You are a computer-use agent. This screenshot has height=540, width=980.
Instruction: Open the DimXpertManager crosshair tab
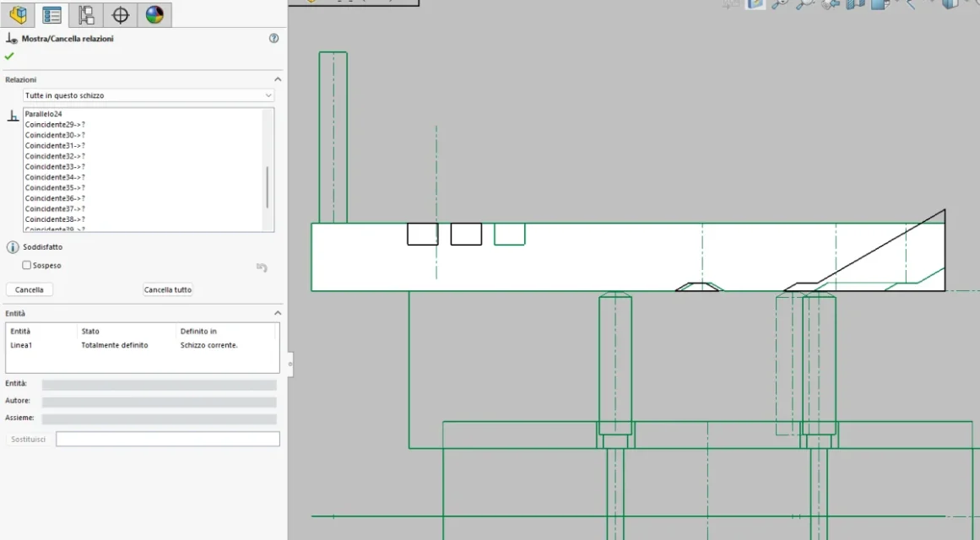(x=120, y=14)
